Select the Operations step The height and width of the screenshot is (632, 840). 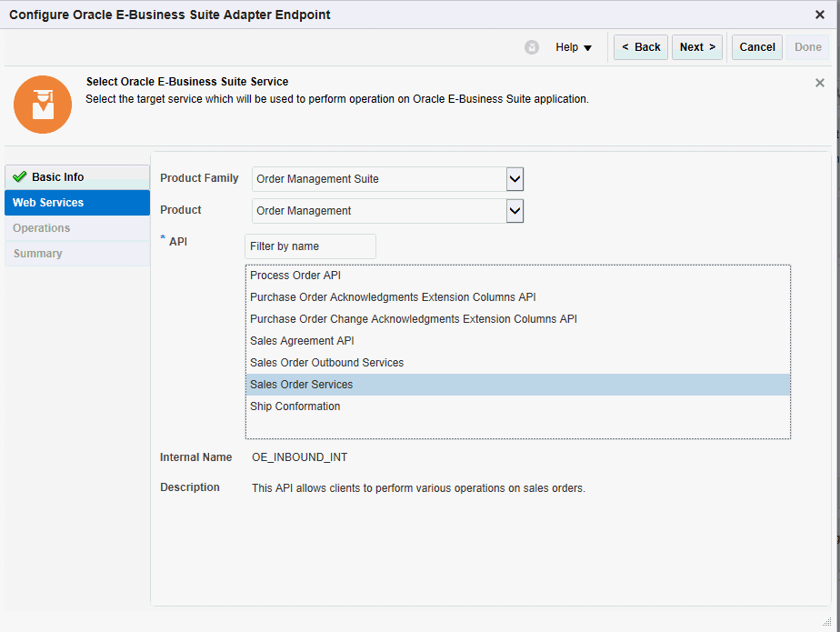pos(77,228)
